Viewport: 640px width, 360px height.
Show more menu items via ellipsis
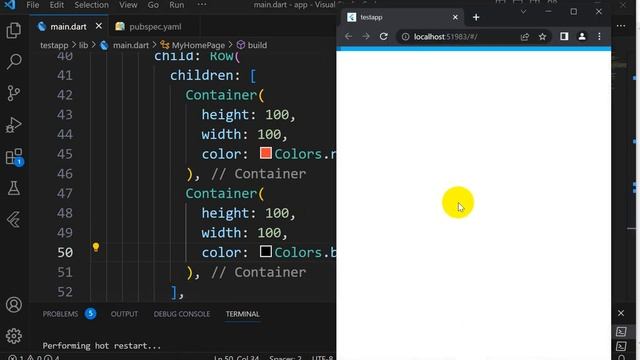coord(202,4)
